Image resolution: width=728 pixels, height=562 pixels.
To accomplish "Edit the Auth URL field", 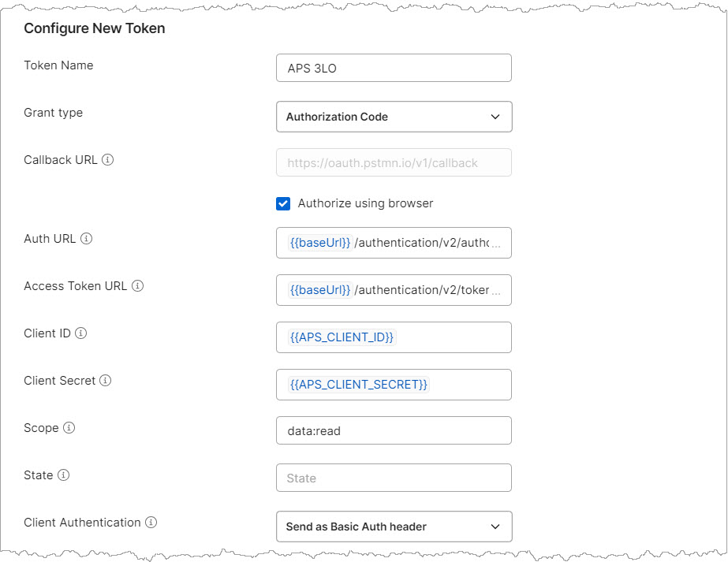I will 394,243.
